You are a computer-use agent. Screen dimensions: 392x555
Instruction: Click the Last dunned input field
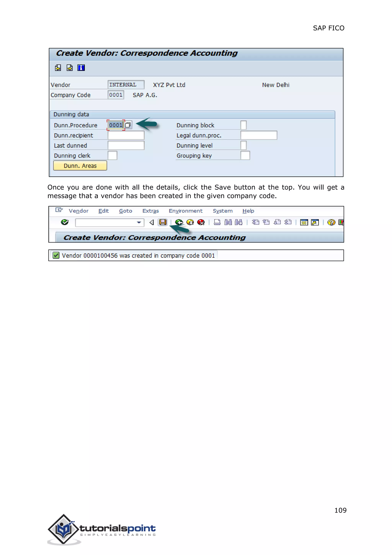126,145
